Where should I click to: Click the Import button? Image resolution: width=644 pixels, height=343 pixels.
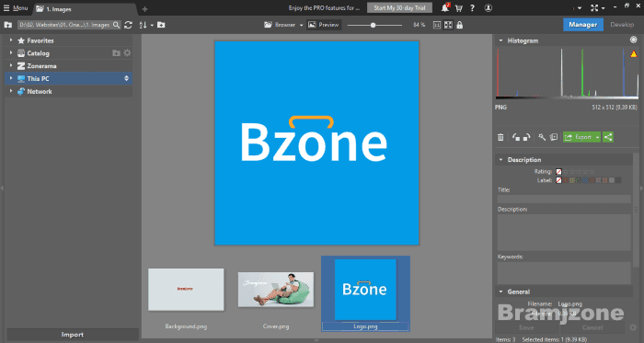point(73,335)
